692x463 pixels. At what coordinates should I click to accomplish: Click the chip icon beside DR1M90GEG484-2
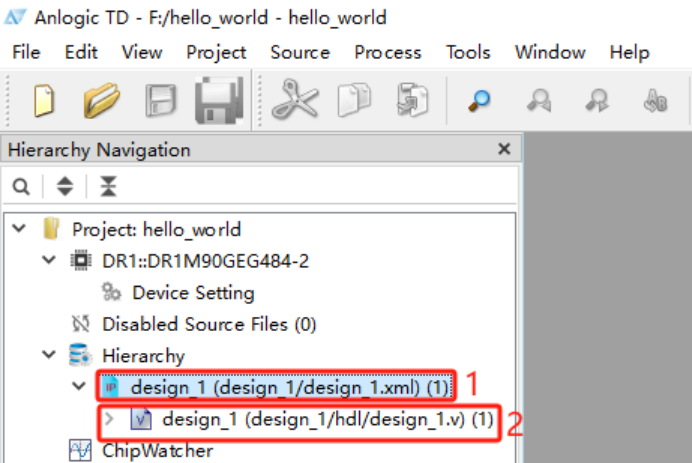[x=81, y=260]
